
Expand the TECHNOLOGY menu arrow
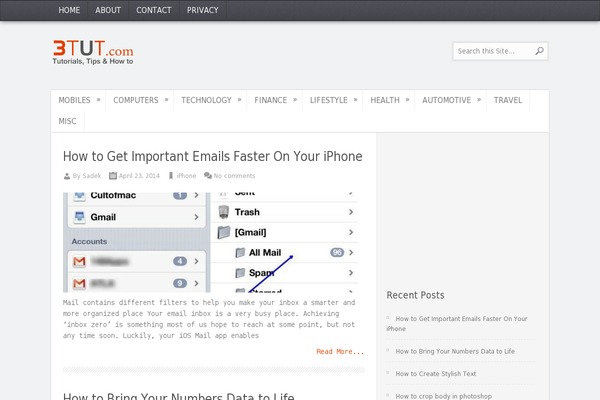coord(240,100)
